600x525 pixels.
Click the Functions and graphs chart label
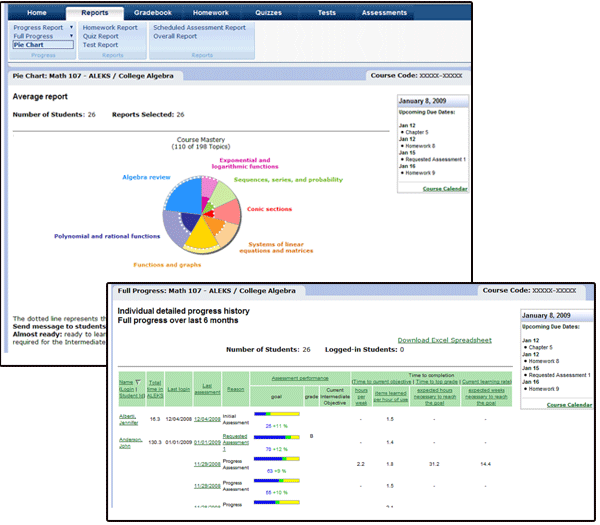[x=167, y=265]
